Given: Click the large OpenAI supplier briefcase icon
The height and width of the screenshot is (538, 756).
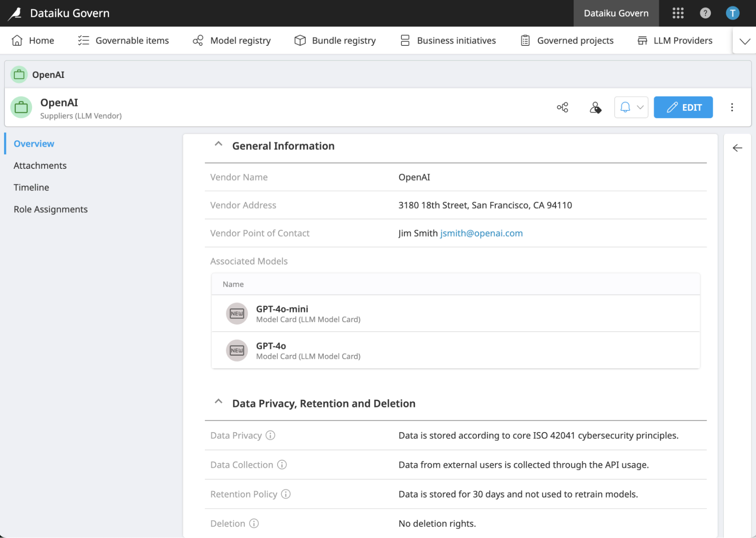Looking at the screenshot, I should (x=21, y=107).
